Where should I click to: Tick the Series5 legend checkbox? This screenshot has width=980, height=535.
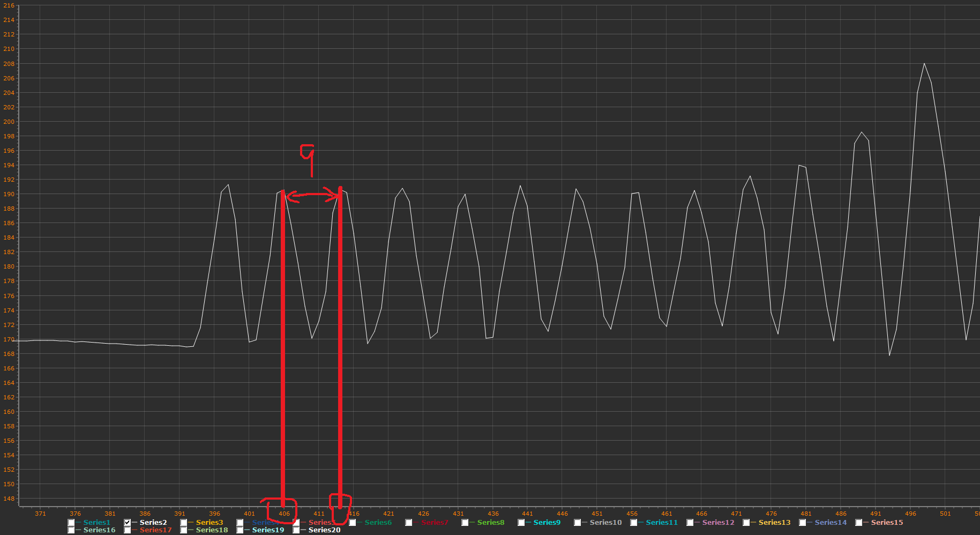pos(296,523)
